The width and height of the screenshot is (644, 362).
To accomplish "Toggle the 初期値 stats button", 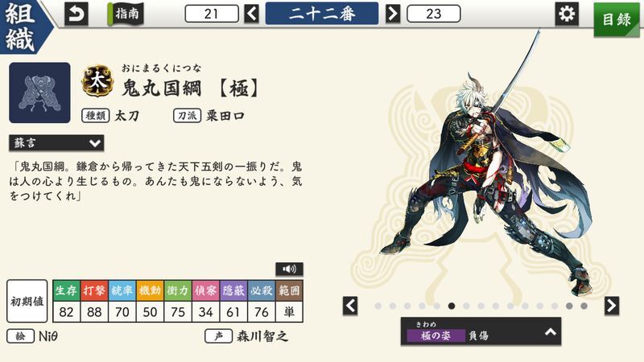I will pos(27,301).
